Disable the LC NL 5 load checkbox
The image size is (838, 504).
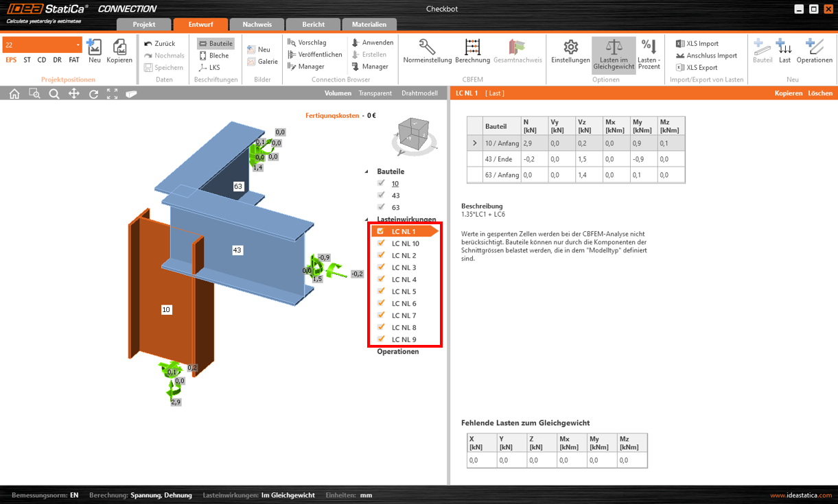coord(382,291)
